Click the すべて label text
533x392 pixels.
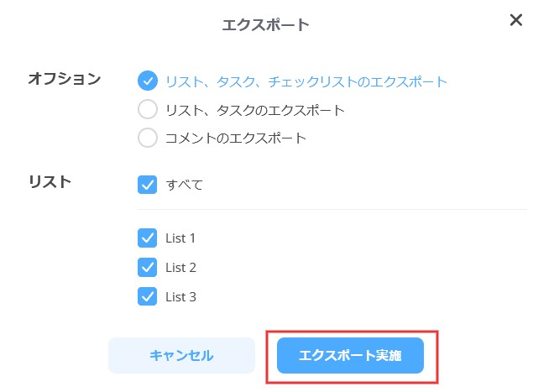click(x=184, y=185)
